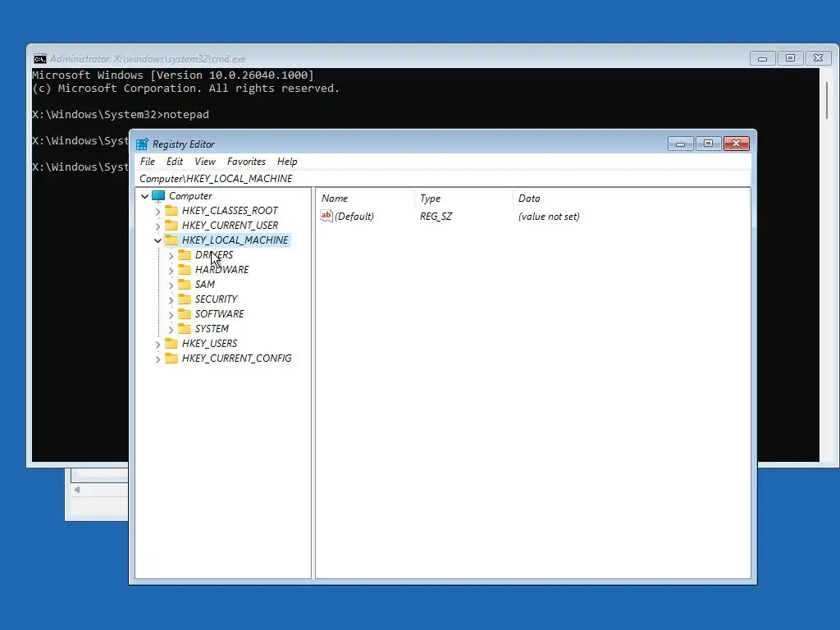Select the SOFTWARE subkey
Screen dimensions: 840x630
click(x=219, y=314)
